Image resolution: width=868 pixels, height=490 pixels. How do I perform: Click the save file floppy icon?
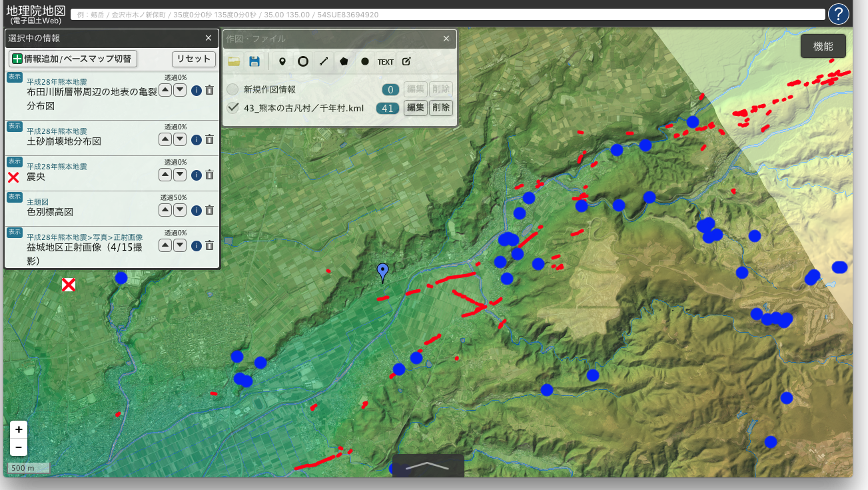click(254, 61)
